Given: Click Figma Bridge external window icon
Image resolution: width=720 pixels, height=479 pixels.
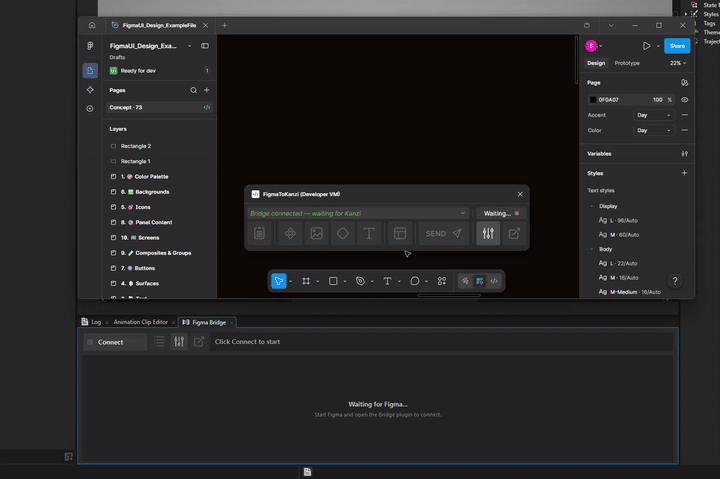Looking at the screenshot, I should [x=199, y=342].
